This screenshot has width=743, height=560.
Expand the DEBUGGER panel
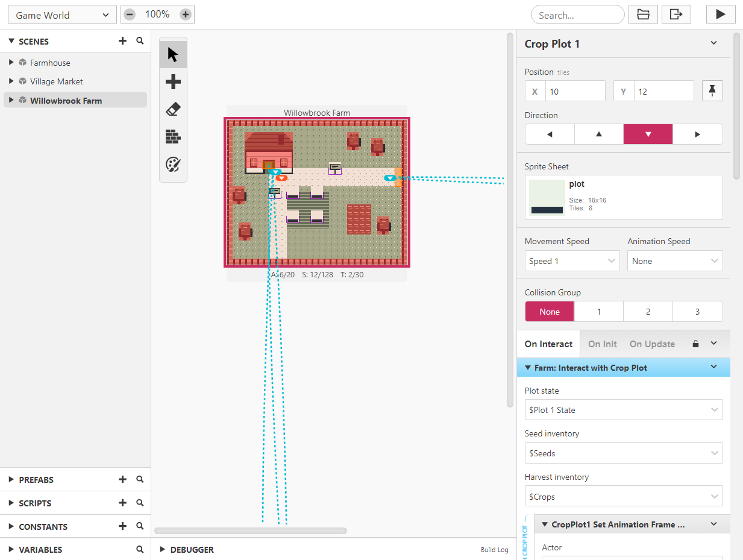163,550
